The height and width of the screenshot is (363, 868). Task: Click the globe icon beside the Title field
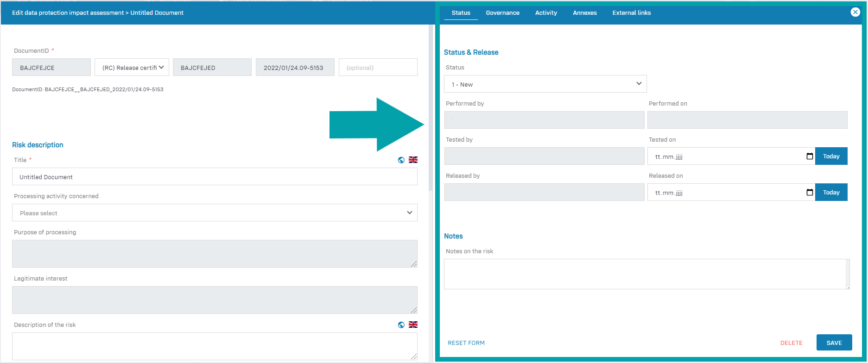pos(401,160)
